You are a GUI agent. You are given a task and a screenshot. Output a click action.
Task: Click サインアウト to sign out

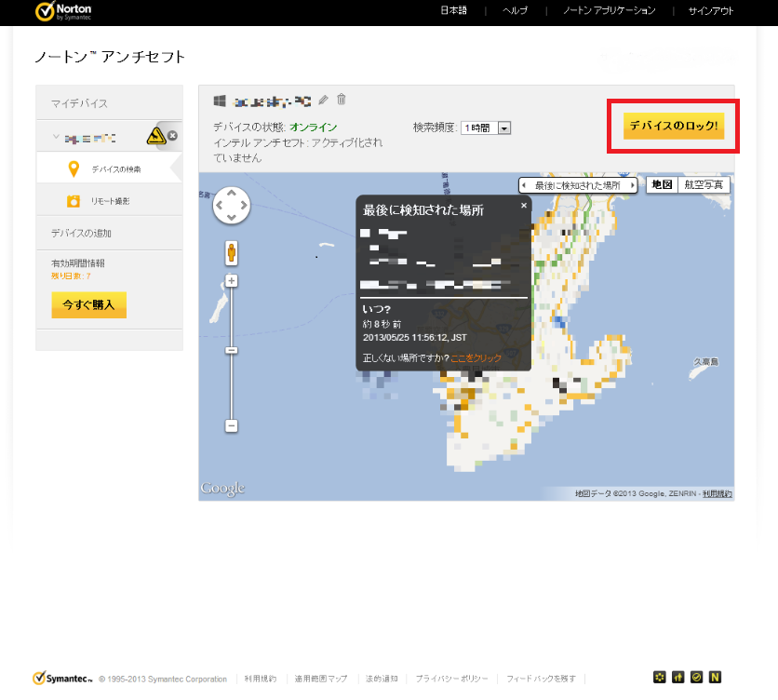pos(710,10)
